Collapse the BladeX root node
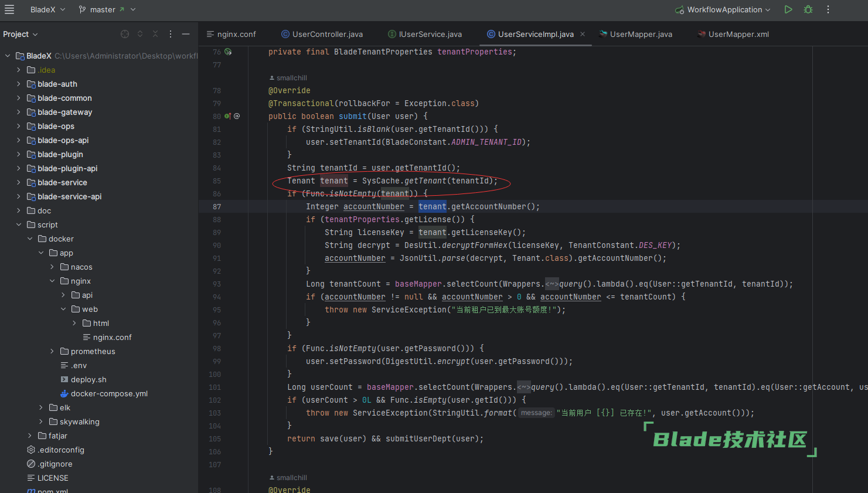 coord(8,56)
